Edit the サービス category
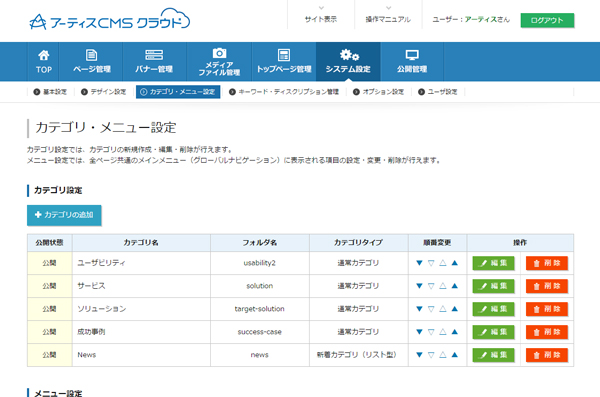The image size is (600, 397). coord(494,286)
